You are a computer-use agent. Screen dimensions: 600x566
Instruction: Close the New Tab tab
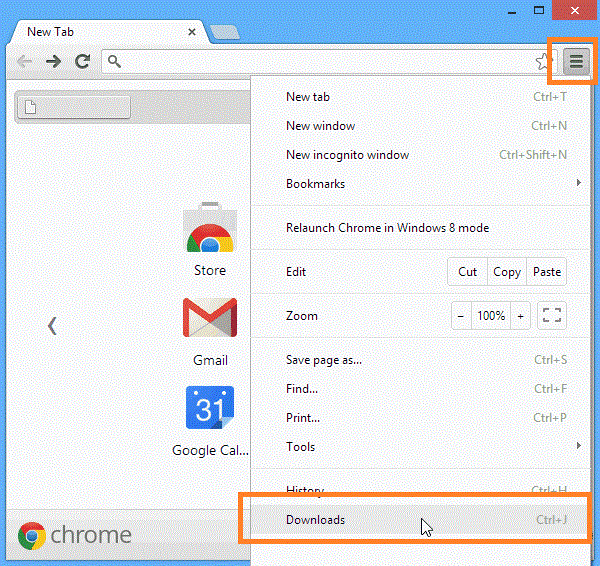[192, 32]
